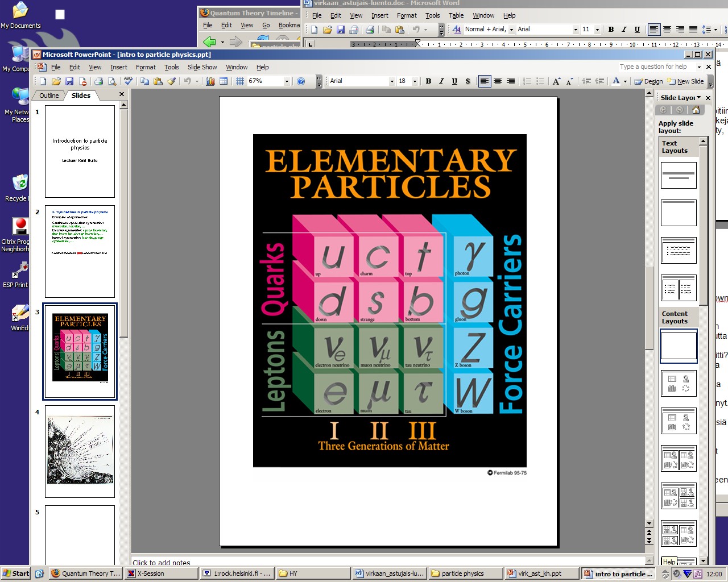Select Format Painter in PowerPoint
This screenshot has height=582, width=728.
point(171,81)
